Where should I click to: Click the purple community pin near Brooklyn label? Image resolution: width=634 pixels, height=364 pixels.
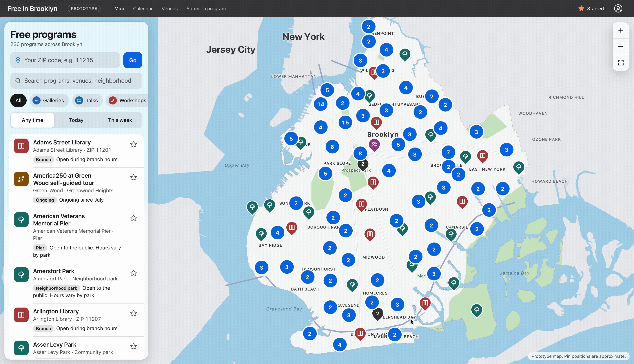[374, 145]
